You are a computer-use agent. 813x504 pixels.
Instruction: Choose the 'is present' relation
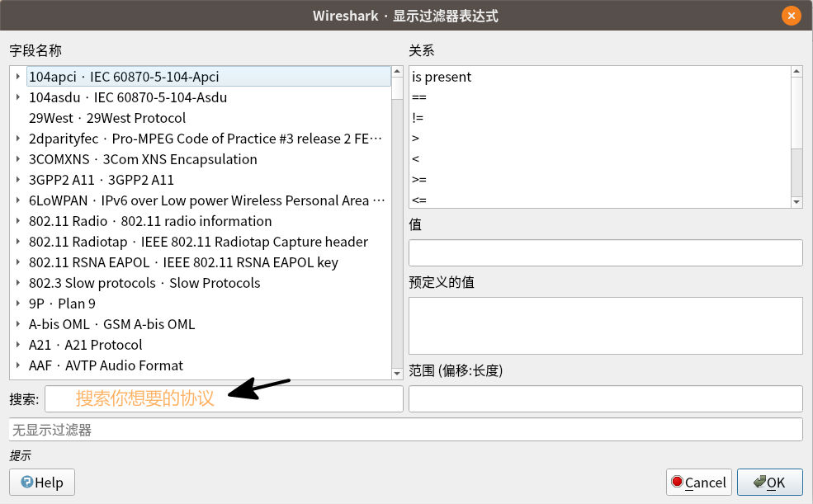point(600,77)
